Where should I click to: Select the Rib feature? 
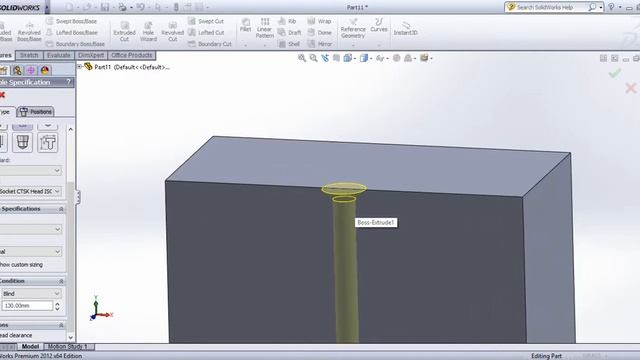click(287, 21)
